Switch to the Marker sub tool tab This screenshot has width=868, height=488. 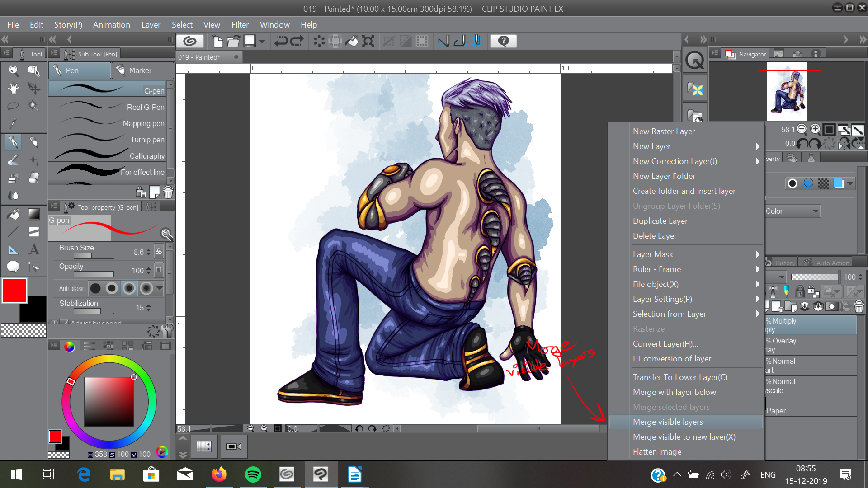click(140, 70)
